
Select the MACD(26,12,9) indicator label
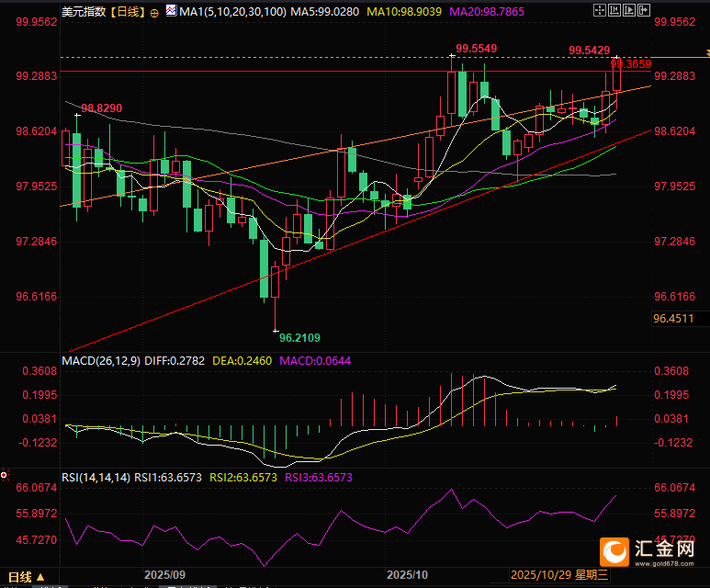101,361
